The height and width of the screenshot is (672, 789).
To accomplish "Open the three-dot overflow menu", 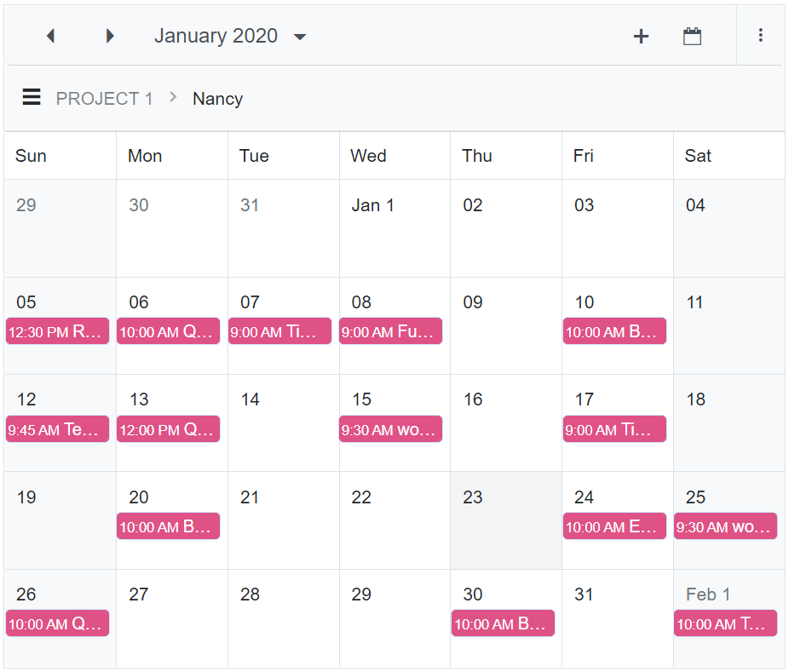I will coord(761,36).
